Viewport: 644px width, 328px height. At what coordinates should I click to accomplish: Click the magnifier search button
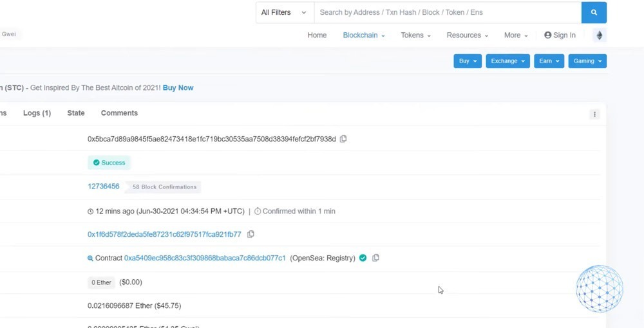pos(594,12)
